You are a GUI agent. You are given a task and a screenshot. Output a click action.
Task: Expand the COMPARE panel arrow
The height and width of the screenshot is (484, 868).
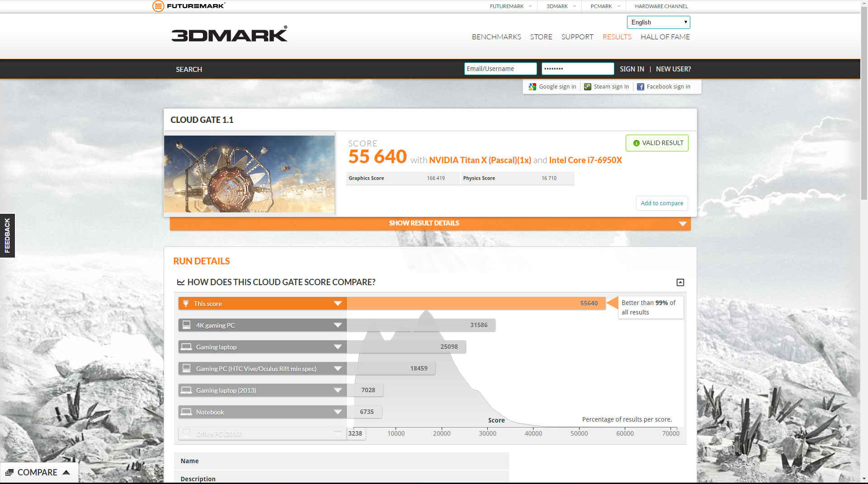(x=66, y=472)
